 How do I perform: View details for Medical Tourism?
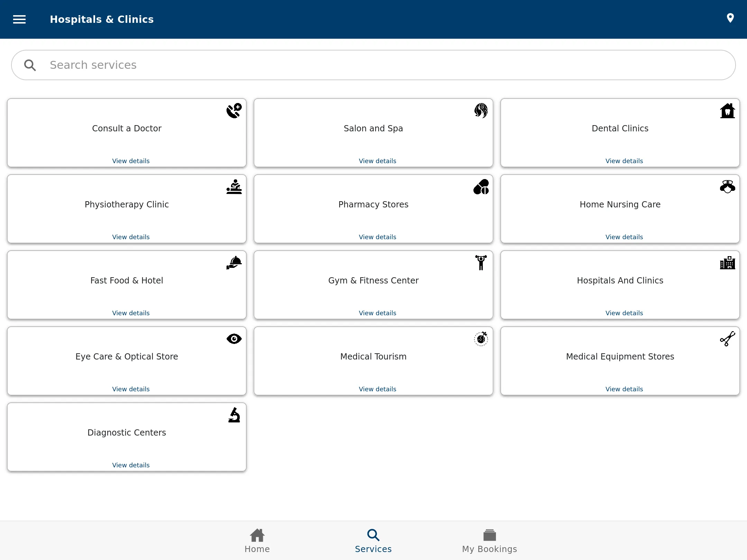click(x=377, y=389)
